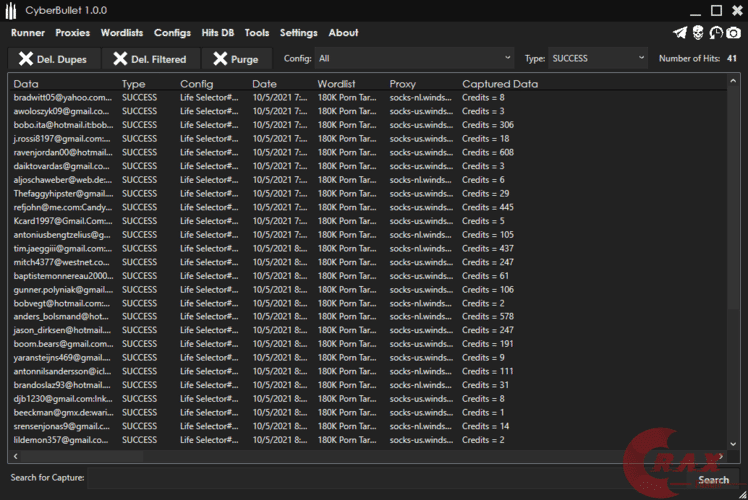The width and height of the screenshot is (748, 500).
Task: Sort by the Proxy column header
Action: point(403,84)
